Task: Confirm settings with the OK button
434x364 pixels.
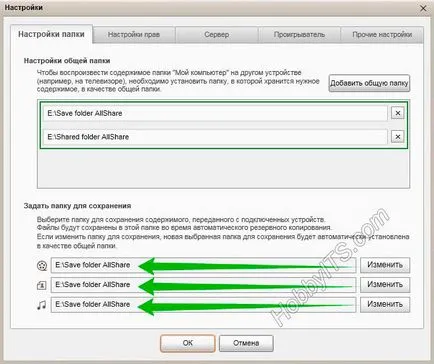Action: [188, 343]
